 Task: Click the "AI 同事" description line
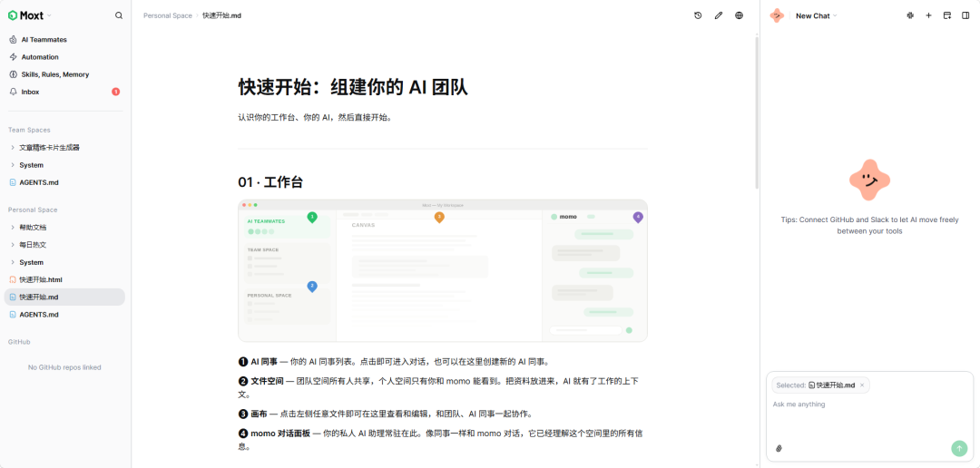394,361
